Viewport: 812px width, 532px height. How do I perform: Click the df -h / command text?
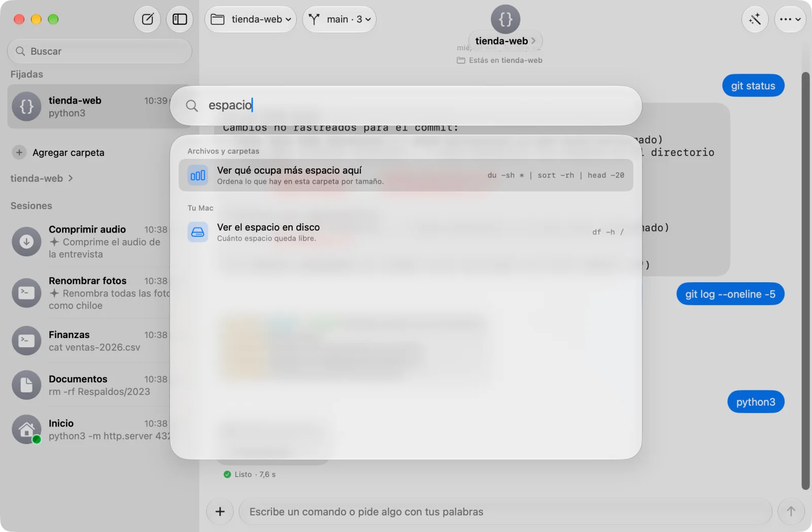[608, 232]
